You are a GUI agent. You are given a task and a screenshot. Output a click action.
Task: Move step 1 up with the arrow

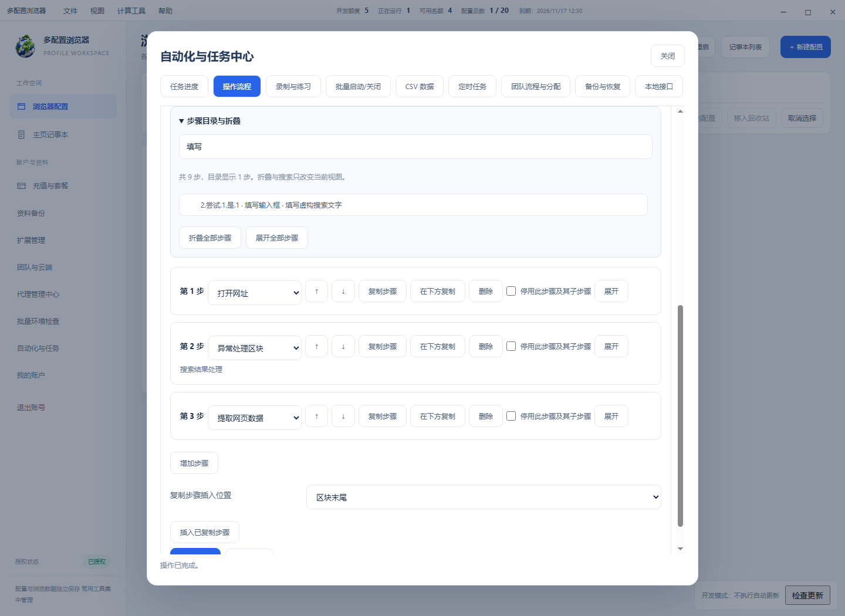pyautogui.click(x=317, y=291)
